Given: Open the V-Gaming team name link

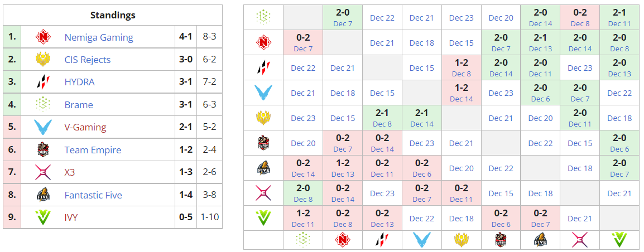Looking at the screenshot, I should pyautogui.click(x=85, y=127).
